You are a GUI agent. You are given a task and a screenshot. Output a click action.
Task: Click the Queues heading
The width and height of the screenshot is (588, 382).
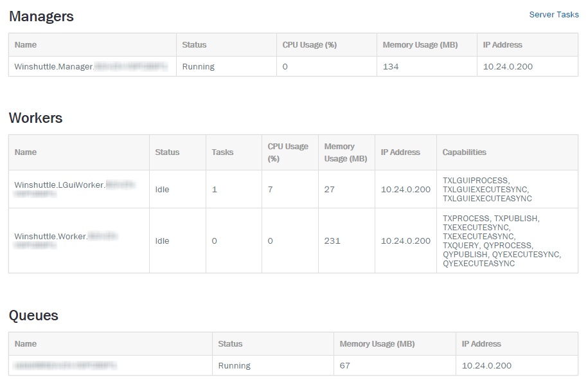[33, 315]
